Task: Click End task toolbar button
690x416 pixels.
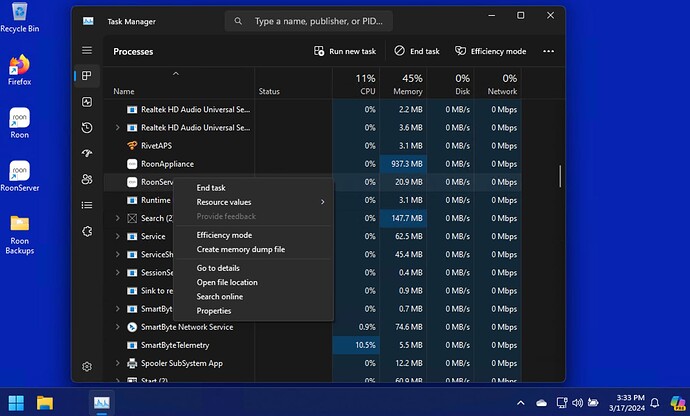Action: tap(417, 51)
